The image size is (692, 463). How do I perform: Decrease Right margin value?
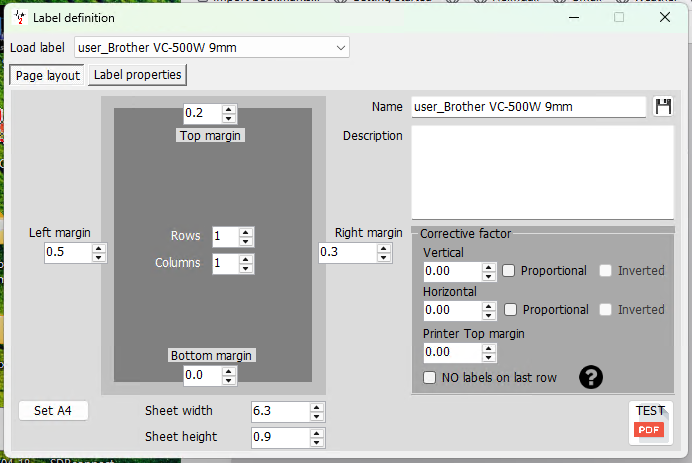tap(384, 257)
